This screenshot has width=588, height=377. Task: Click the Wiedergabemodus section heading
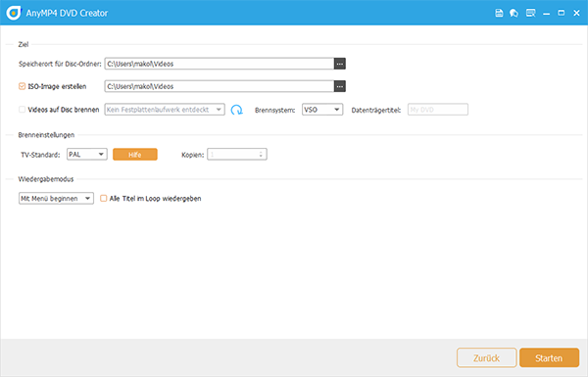[46, 179]
